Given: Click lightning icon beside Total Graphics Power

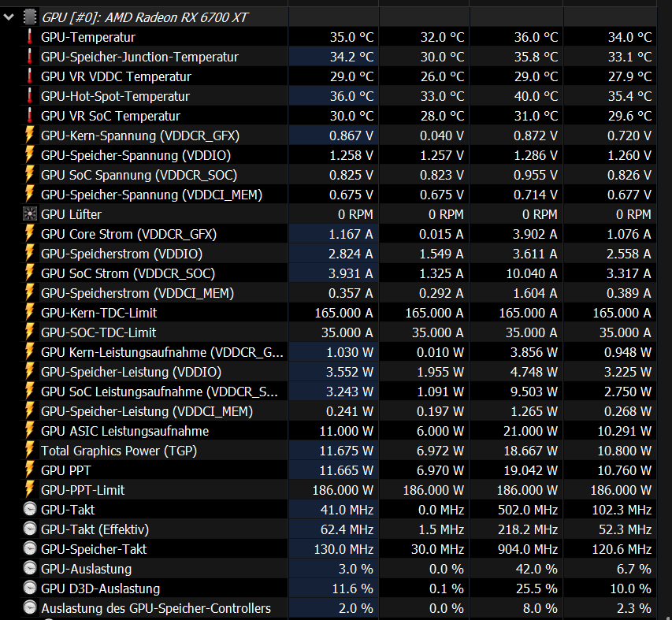Looking at the screenshot, I should coord(30,451).
